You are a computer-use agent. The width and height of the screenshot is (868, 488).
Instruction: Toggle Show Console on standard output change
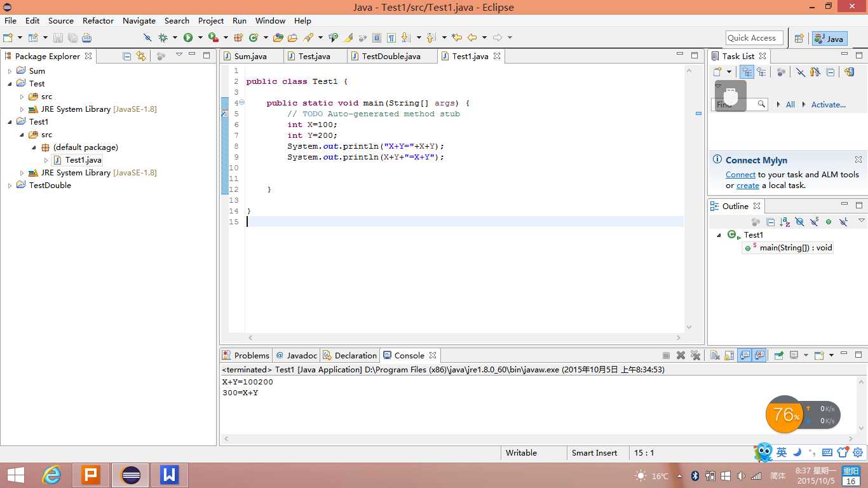(x=745, y=355)
